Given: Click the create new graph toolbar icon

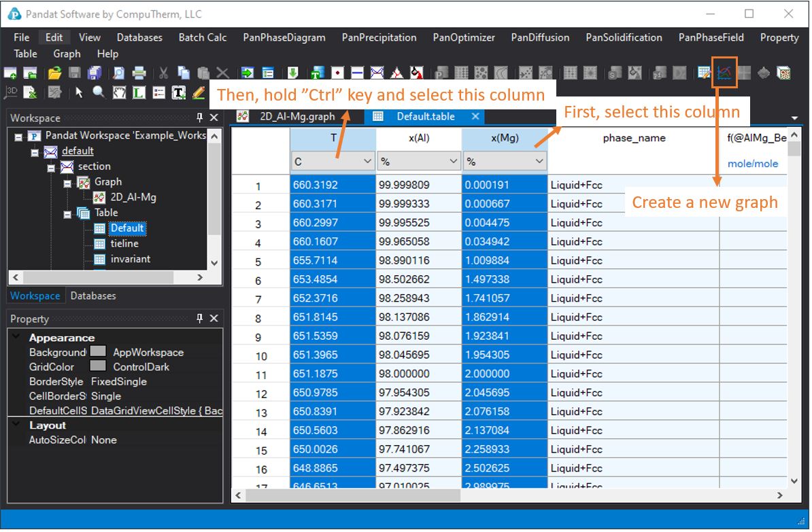Looking at the screenshot, I should pyautogui.click(x=724, y=73).
